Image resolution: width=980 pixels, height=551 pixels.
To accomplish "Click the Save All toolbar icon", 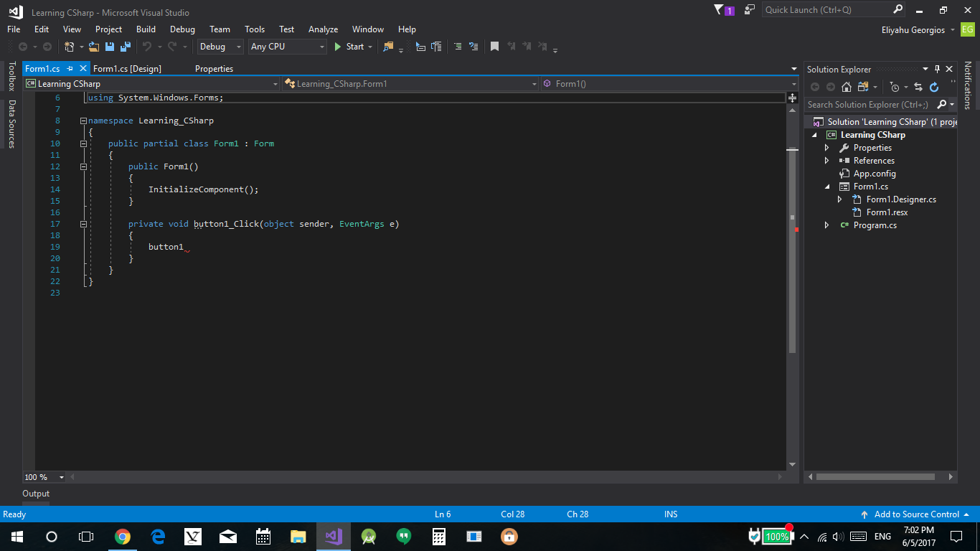I will pos(125,47).
